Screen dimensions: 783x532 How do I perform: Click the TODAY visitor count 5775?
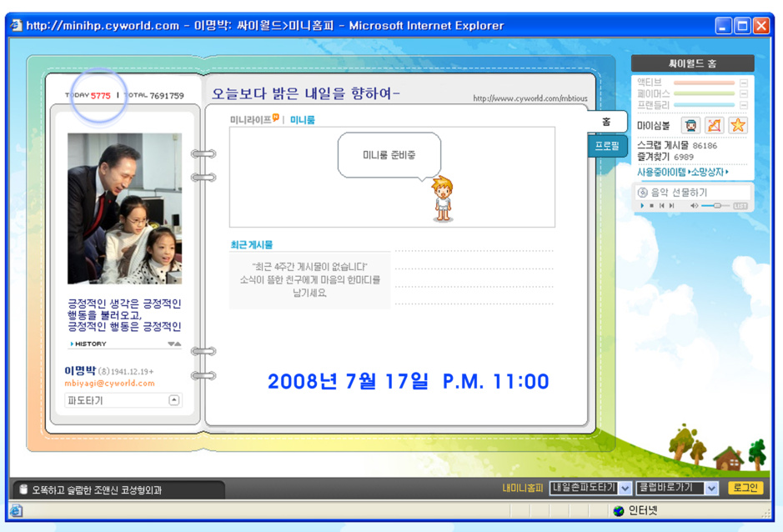click(100, 95)
